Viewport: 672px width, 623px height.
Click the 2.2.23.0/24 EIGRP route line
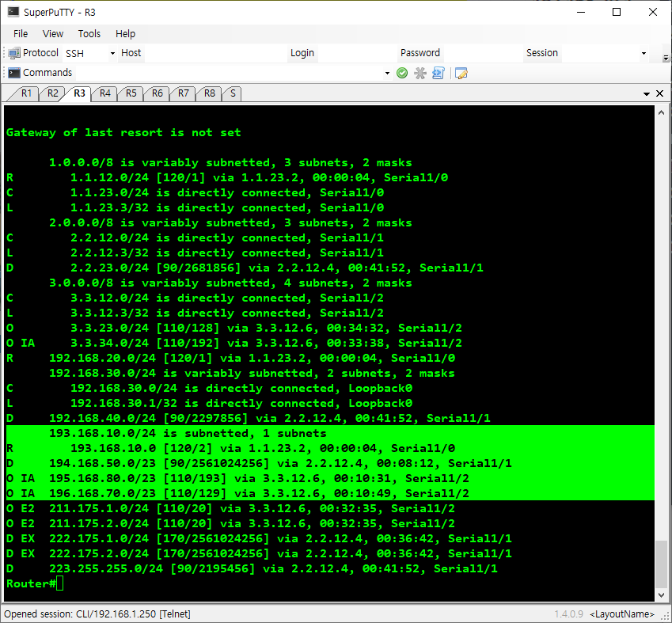245,268
